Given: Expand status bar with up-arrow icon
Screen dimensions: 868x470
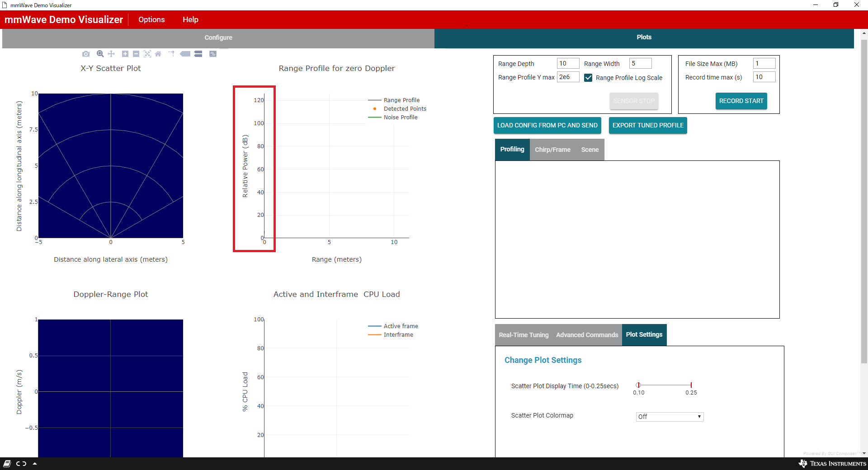Looking at the screenshot, I should click(35, 464).
